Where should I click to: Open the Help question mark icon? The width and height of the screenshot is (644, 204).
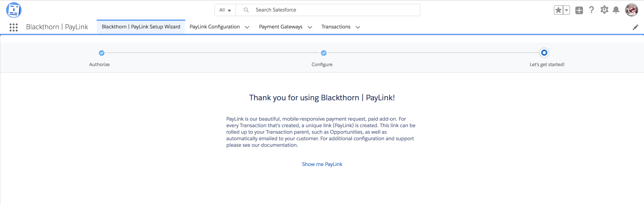pyautogui.click(x=591, y=10)
